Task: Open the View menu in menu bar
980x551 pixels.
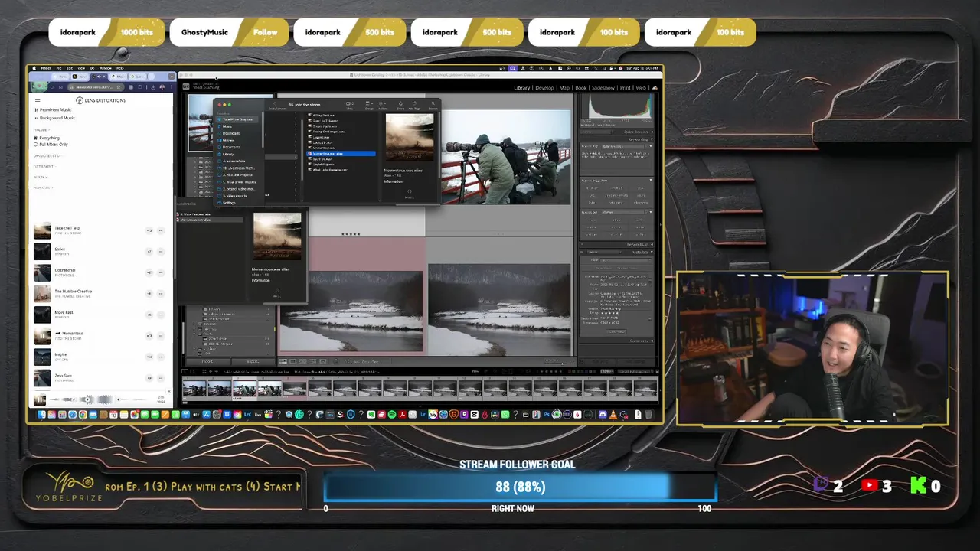Action: point(81,68)
